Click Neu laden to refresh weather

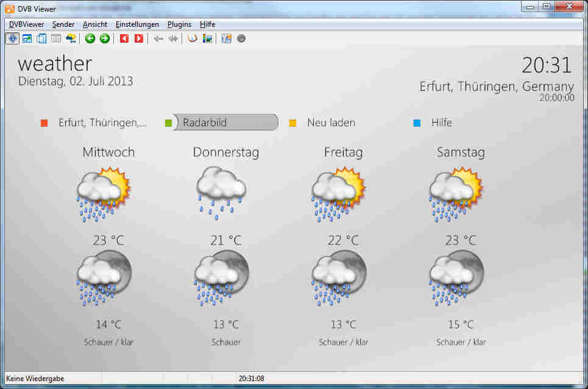coord(331,123)
